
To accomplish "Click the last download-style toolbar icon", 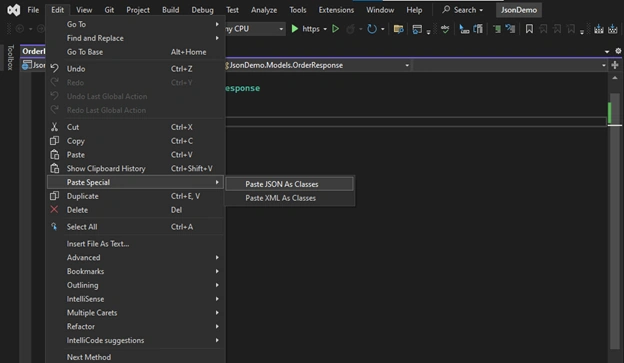I will (613, 29).
